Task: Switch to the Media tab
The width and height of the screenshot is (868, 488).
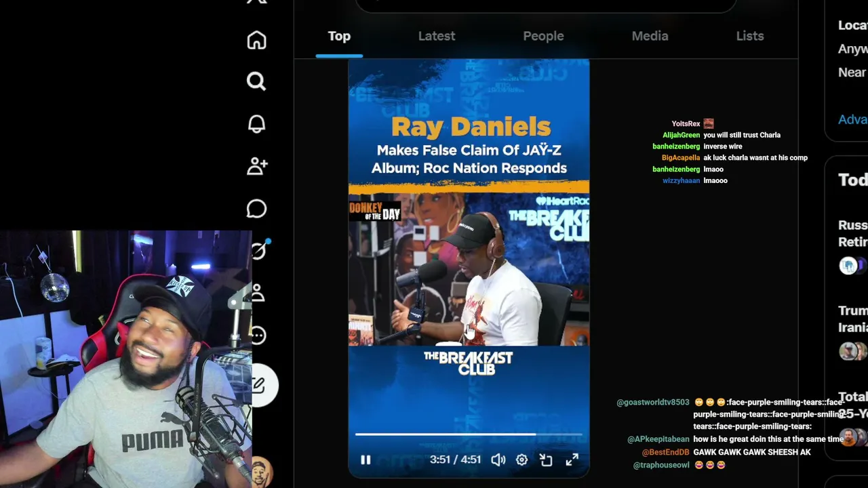Action: (x=650, y=36)
